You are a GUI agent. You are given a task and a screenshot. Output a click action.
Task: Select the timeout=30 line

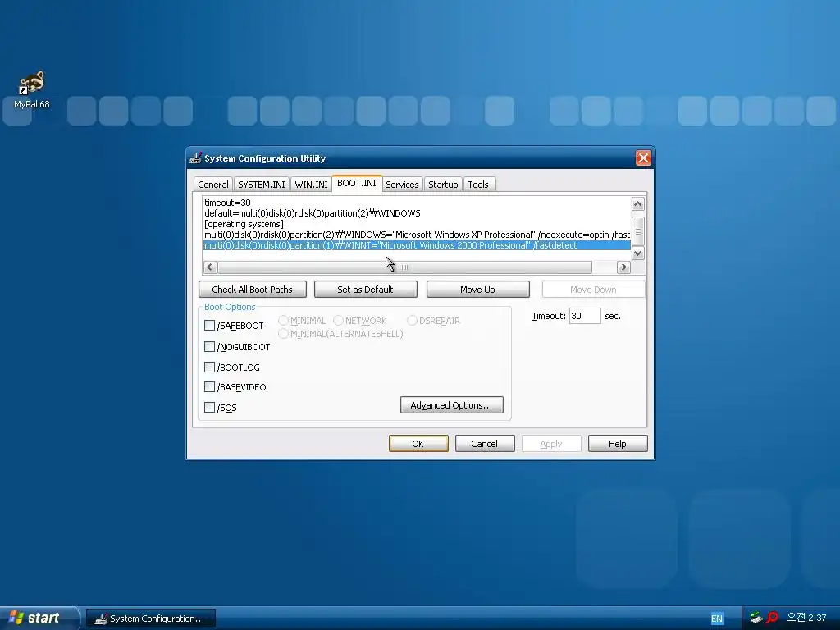[x=417, y=203]
